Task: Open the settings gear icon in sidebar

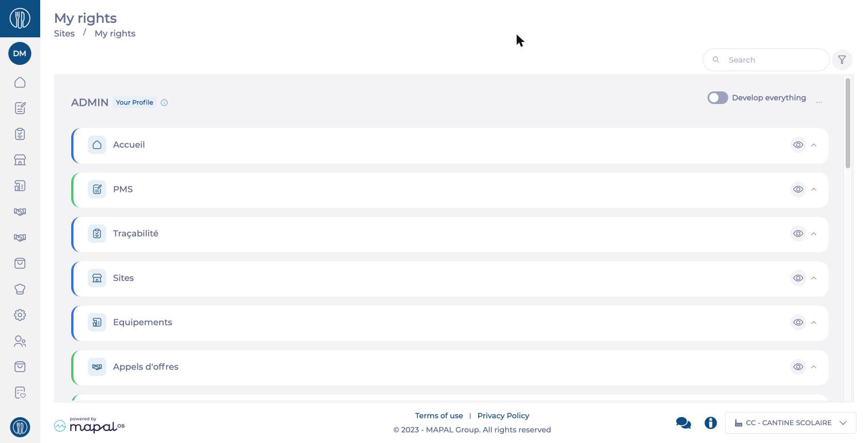Action: click(20, 315)
